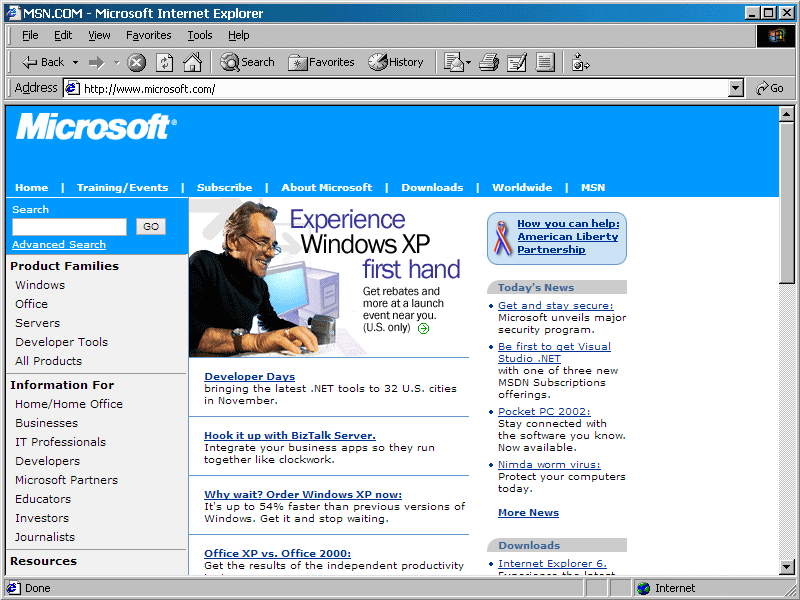The height and width of the screenshot is (600, 800).
Task: Click the GO search button
Action: 150,226
